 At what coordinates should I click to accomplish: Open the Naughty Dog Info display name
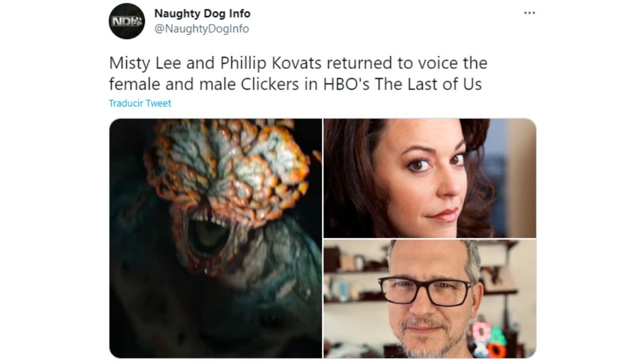coord(202,14)
